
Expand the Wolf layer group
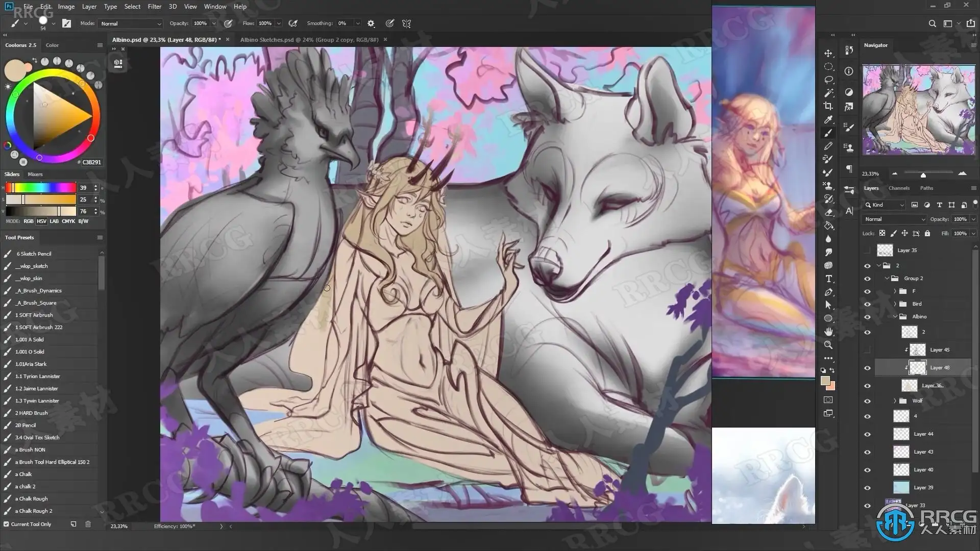895,401
